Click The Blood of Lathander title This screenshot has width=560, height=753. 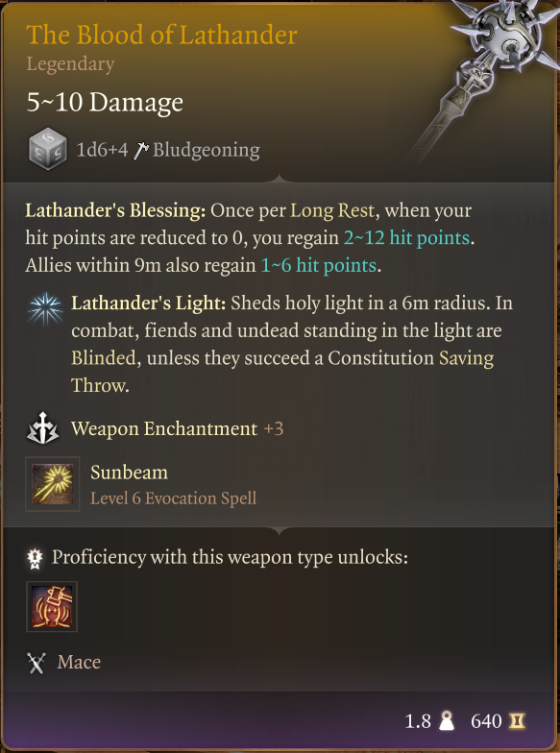point(161,35)
